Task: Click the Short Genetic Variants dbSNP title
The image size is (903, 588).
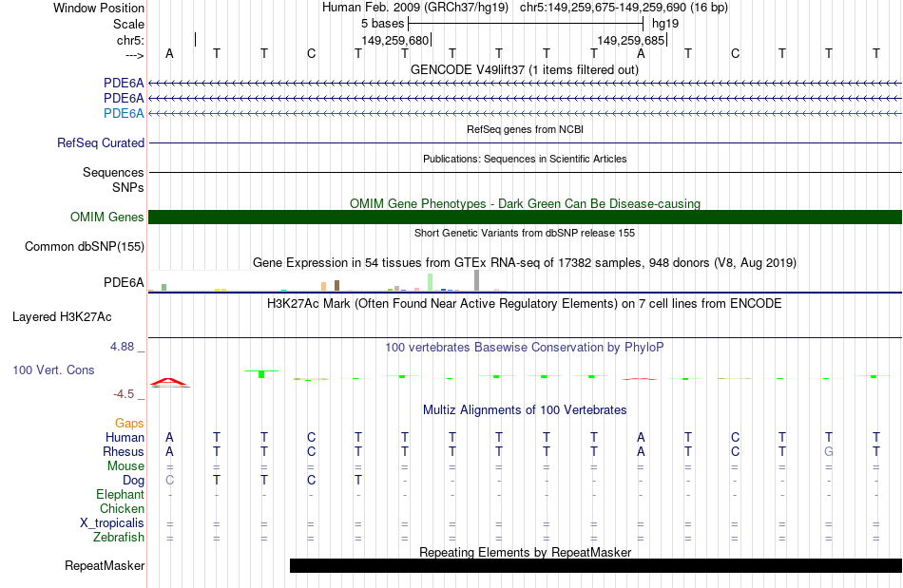Action: (x=524, y=233)
